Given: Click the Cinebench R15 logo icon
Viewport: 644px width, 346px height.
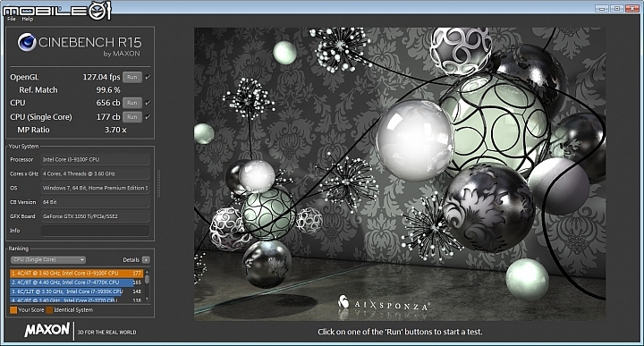Looking at the screenshot, I should [x=27, y=42].
